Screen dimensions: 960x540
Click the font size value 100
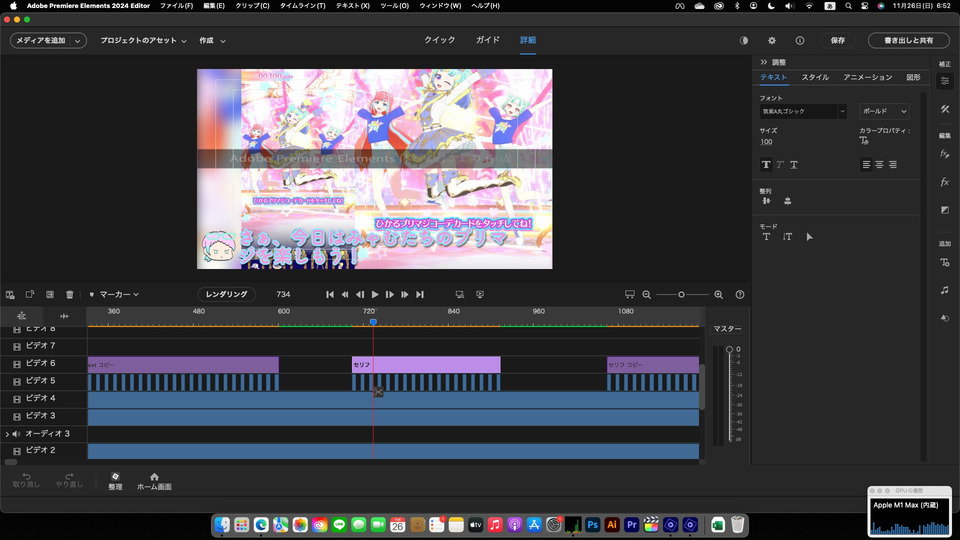[767, 141]
